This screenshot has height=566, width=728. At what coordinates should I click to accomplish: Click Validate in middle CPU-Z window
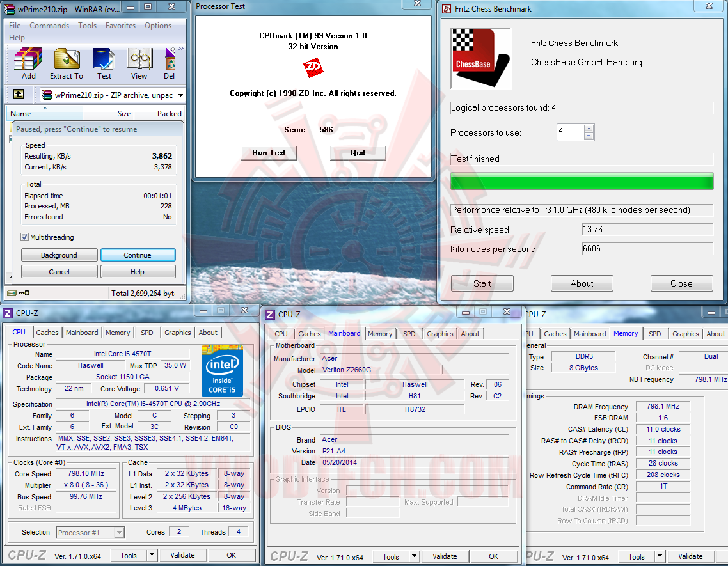445,556
